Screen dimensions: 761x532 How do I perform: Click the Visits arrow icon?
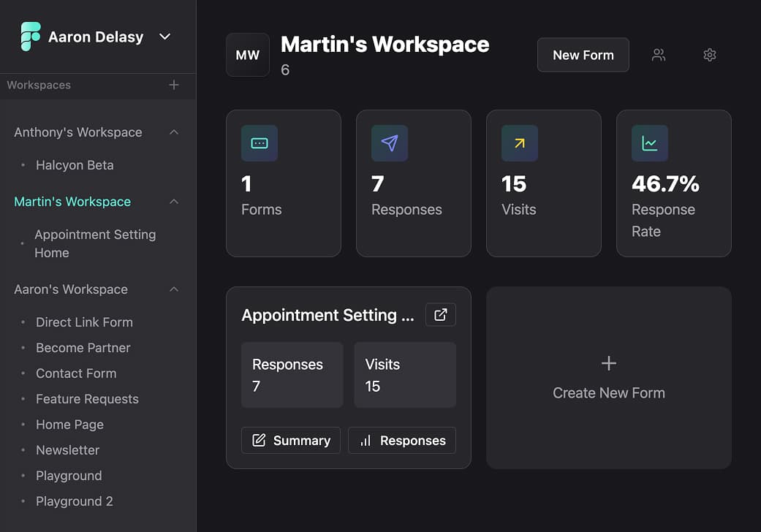(519, 143)
